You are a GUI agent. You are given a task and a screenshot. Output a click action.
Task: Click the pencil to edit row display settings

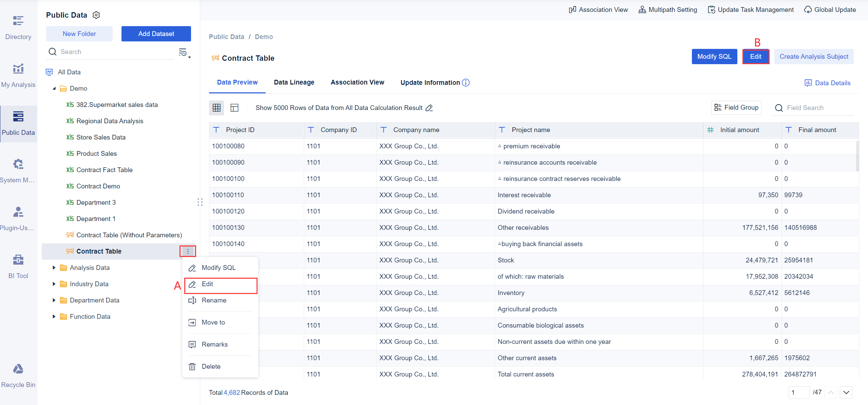click(x=429, y=108)
